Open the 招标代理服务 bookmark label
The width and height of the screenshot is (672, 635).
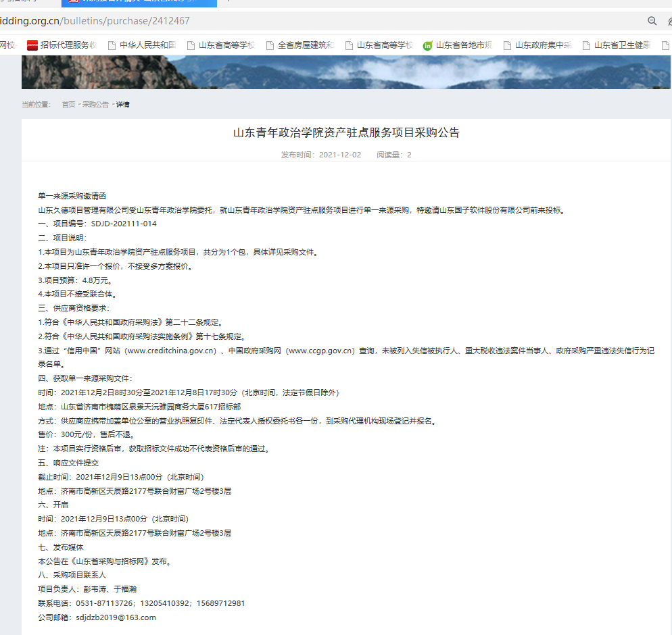coord(68,46)
